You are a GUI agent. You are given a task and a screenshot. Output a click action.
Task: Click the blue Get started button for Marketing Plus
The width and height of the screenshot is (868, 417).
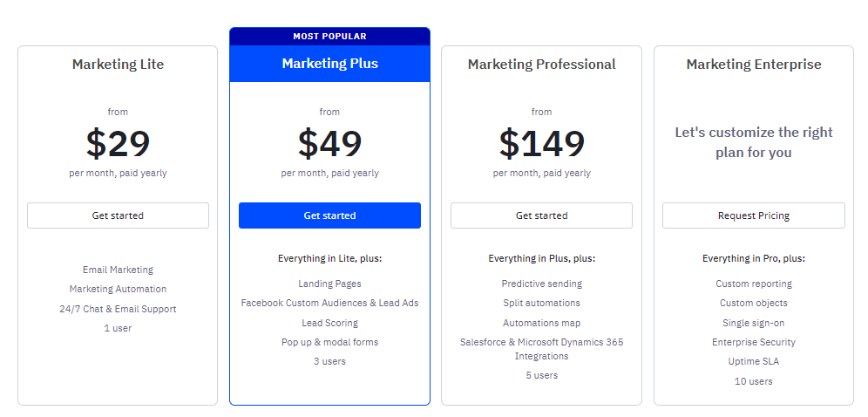329,215
